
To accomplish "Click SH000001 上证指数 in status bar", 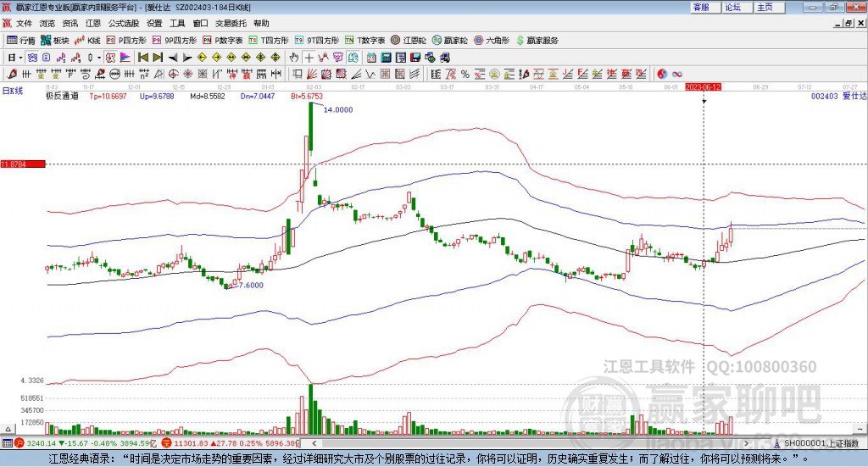I will pos(821,443).
